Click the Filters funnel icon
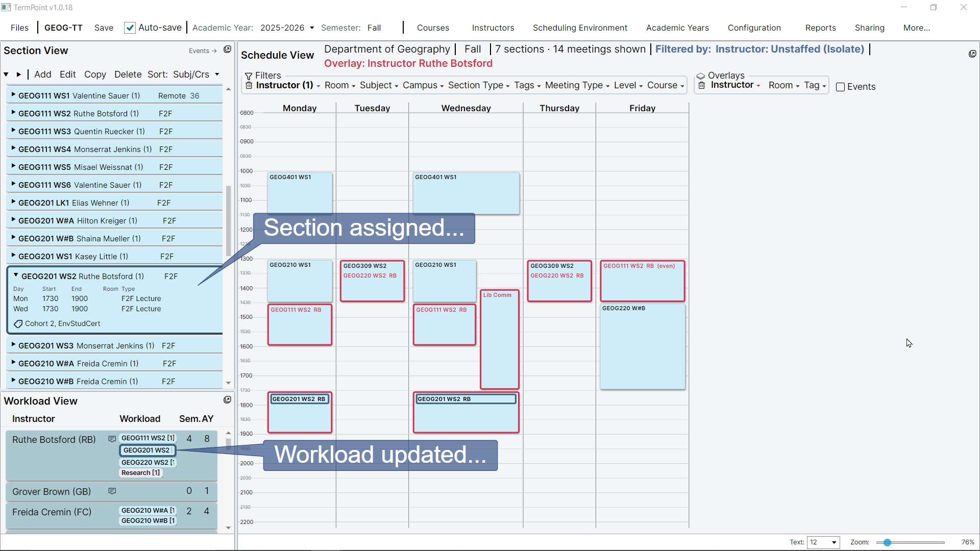Viewport: 980px width, 551px height. tap(249, 76)
